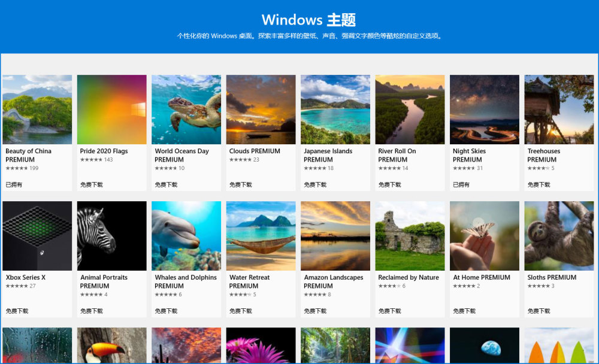View the Sloths PREMIUM thumbnail
The image size is (599, 364).
click(x=559, y=236)
